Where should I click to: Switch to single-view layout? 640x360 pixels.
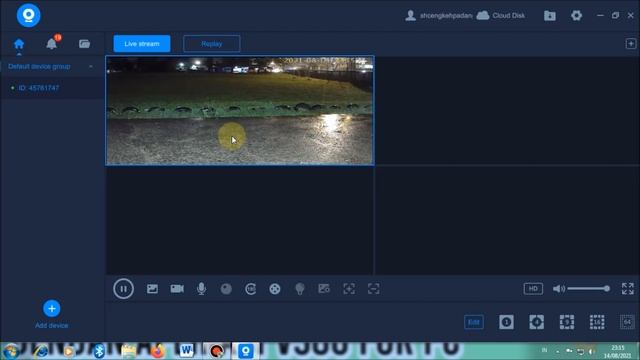pyautogui.click(x=506, y=322)
